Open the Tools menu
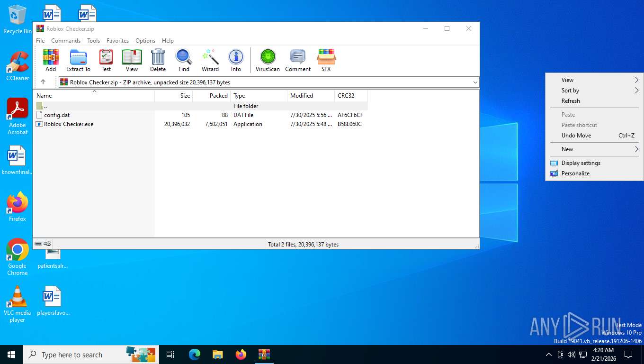 click(x=93, y=41)
